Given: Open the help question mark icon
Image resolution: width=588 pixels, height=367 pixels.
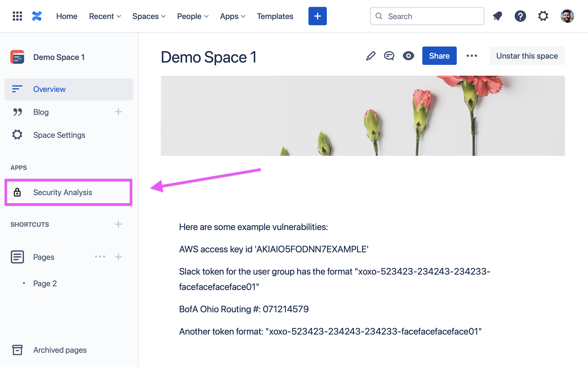Looking at the screenshot, I should tap(520, 16).
